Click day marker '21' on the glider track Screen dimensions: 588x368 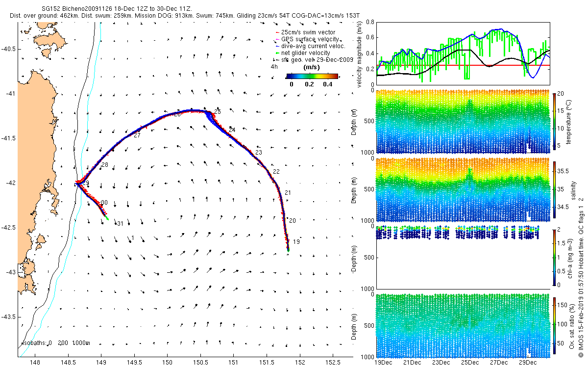tap(288, 193)
